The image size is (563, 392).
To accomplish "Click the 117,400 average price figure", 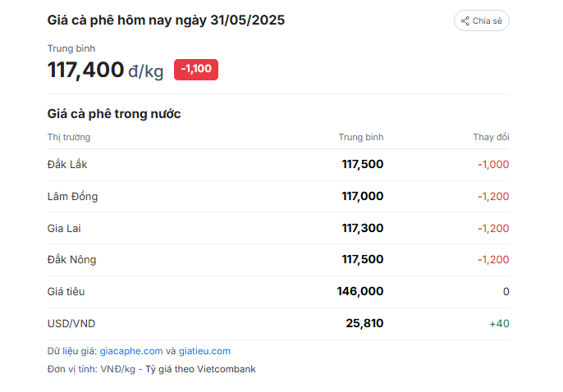I will 85,70.
